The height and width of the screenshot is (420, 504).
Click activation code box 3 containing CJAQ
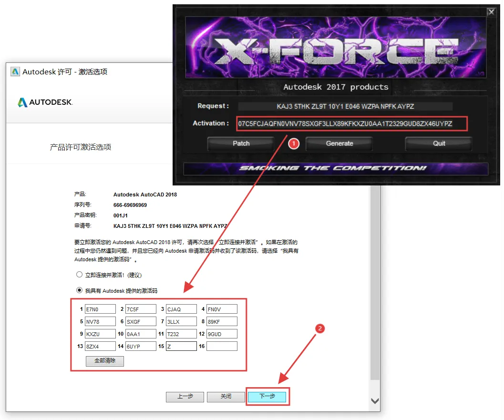pos(181,309)
